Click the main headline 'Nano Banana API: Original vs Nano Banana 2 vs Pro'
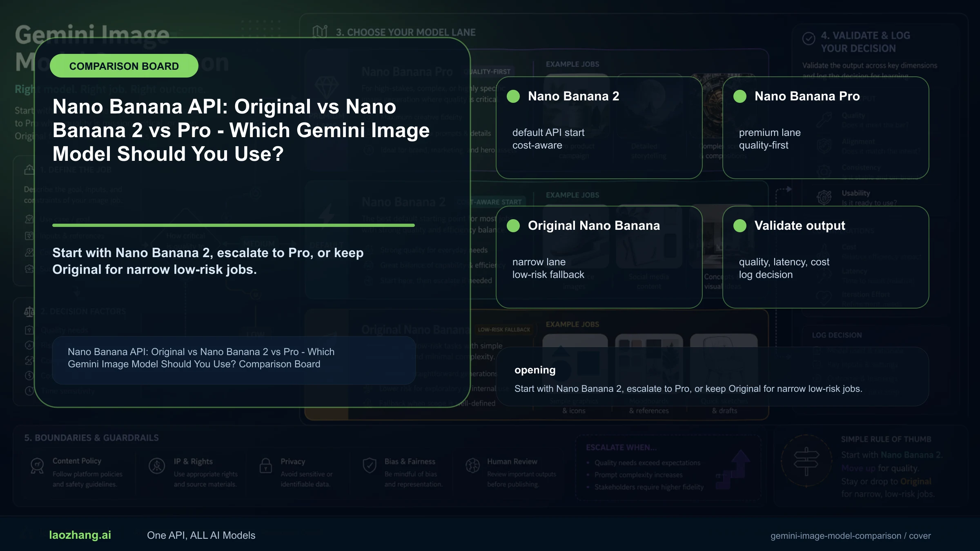The height and width of the screenshot is (551, 980). (241, 130)
